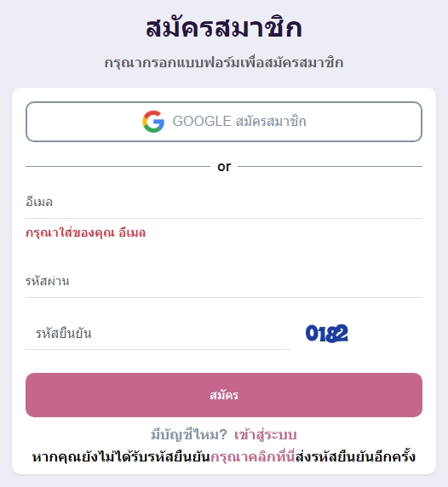The image size is (448, 487).
Task: Click the underline beneath the password field
Action: [x=224, y=297]
